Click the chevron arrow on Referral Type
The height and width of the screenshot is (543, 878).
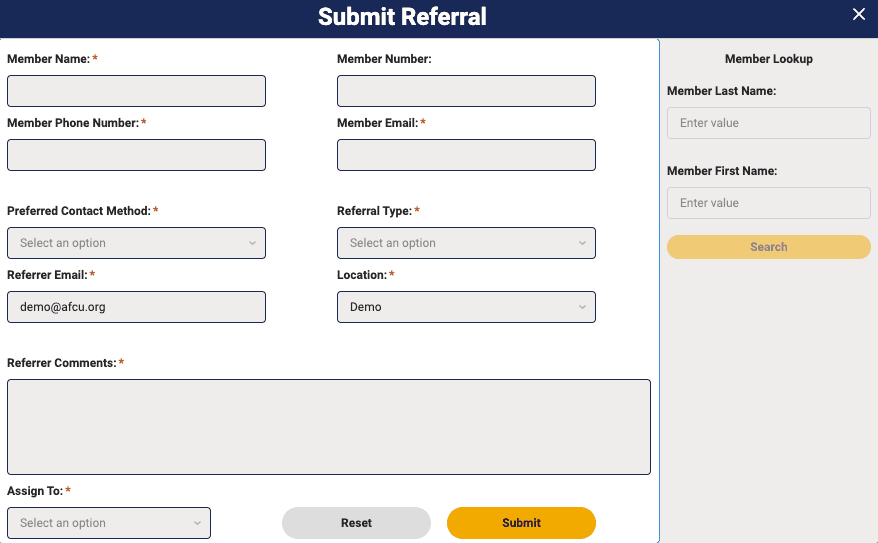pyautogui.click(x=582, y=243)
